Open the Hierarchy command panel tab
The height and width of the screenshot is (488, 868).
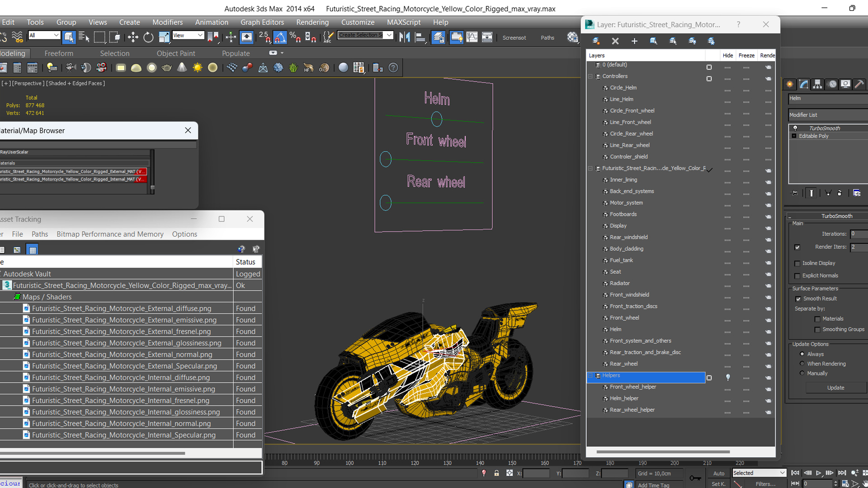(x=817, y=84)
